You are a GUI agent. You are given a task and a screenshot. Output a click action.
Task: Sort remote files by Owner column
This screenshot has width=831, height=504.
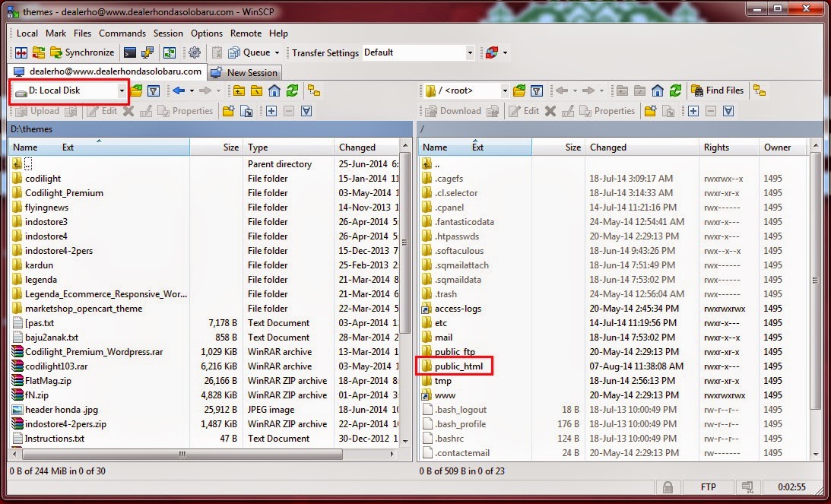pos(782,147)
